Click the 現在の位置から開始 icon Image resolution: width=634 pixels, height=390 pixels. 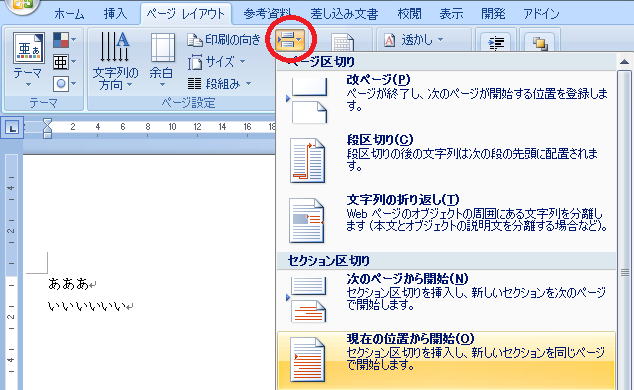click(307, 360)
